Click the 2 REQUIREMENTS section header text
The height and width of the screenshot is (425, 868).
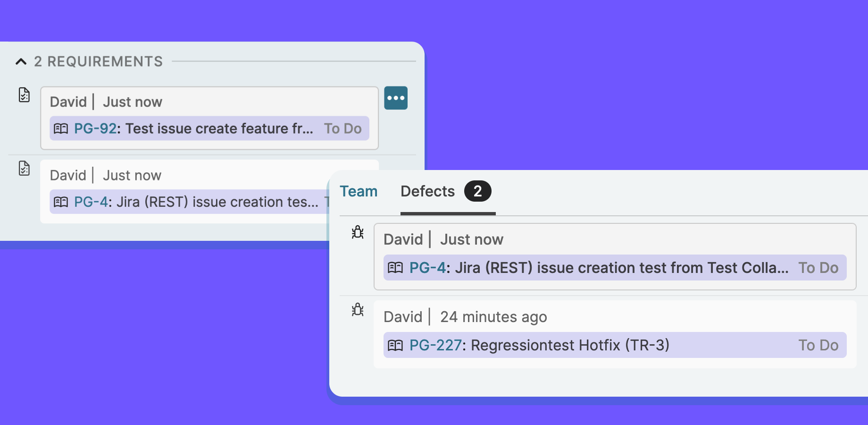pyautogui.click(x=98, y=61)
